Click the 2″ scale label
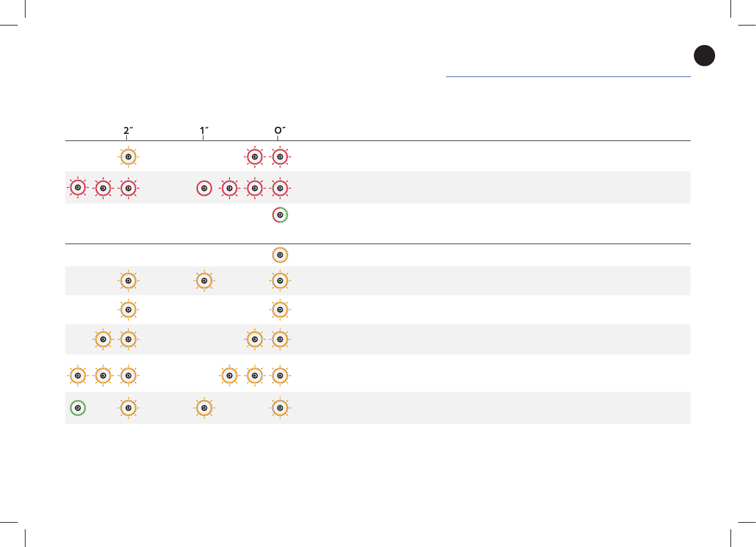 tap(126, 130)
